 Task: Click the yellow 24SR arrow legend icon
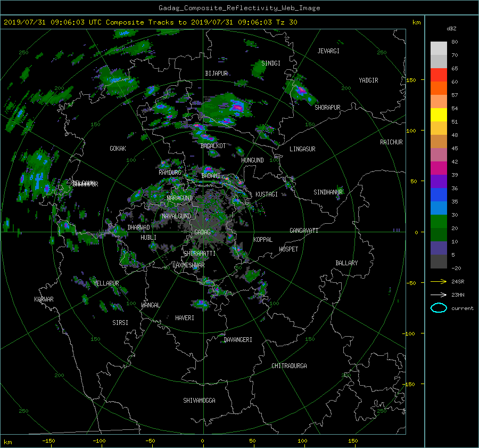pos(439,281)
